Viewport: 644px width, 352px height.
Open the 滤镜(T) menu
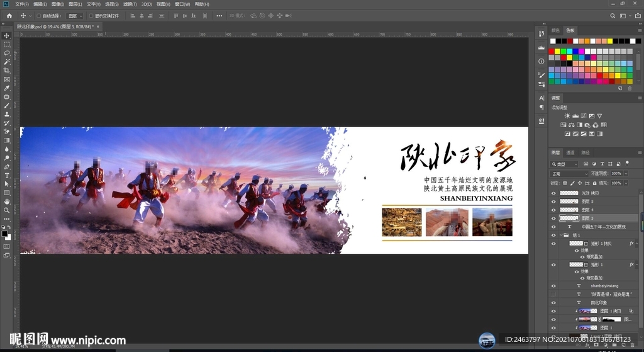coord(130,4)
